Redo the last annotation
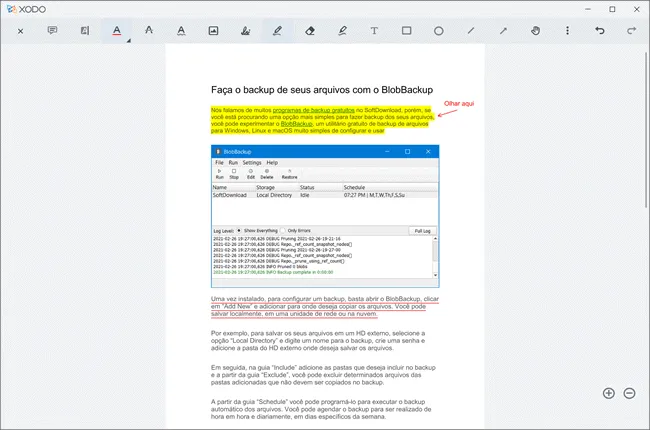 631,31
